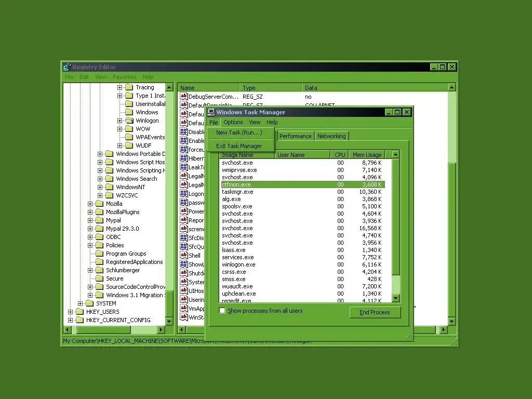The height and width of the screenshot is (399, 532).
Task: Select the uphclean.exe process row
Action: click(303, 294)
